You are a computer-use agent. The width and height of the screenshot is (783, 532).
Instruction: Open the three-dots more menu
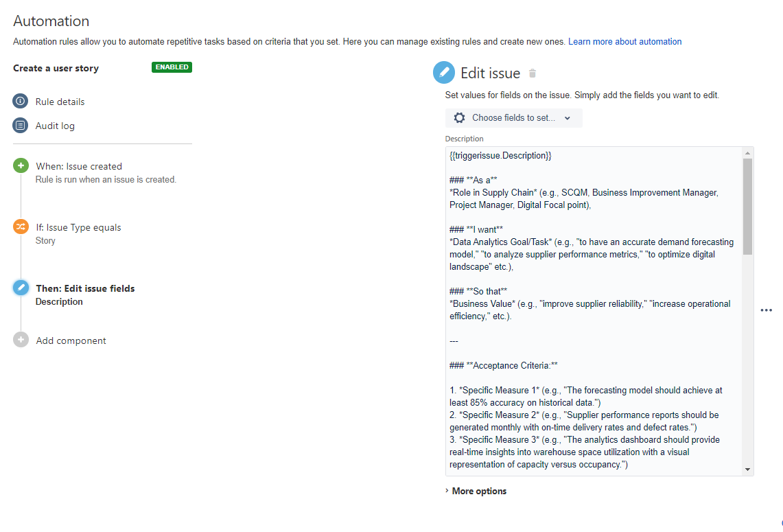(766, 310)
